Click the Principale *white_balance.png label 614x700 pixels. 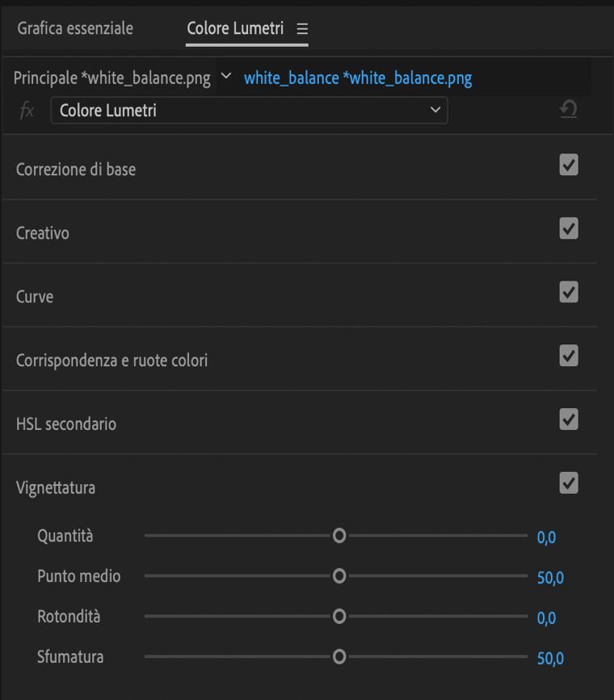click(x=112, y=78)
